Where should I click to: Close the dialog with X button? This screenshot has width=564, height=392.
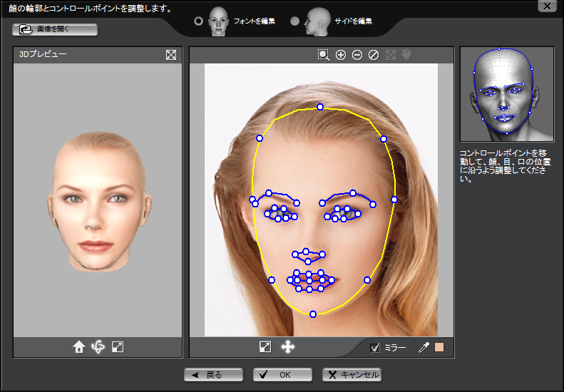(x=547, y=6)
